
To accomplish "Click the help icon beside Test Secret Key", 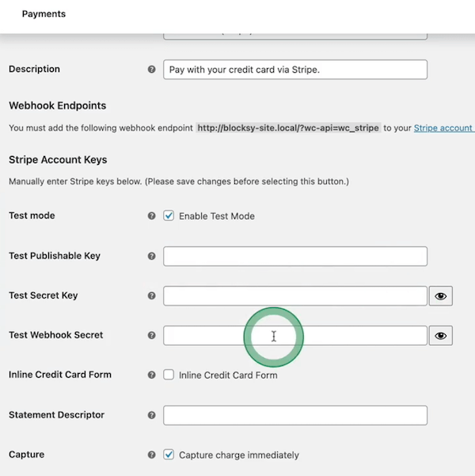I will [152, 296].
